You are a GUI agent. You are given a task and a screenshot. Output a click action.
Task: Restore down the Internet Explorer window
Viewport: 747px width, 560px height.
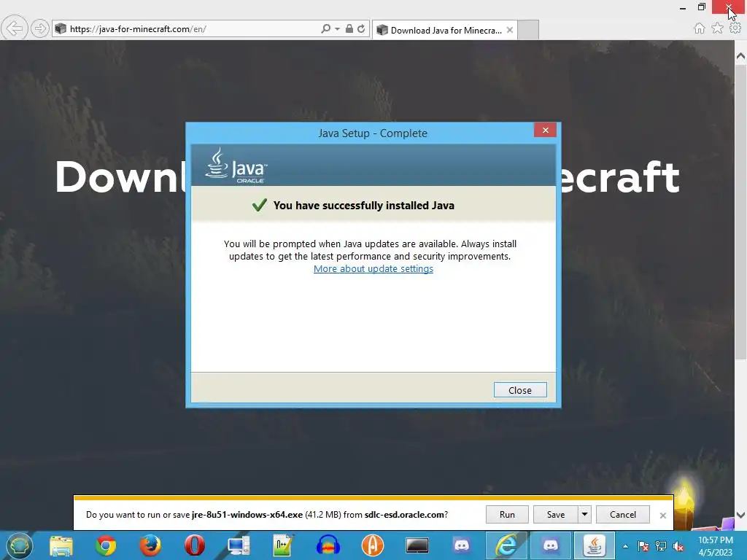pyautogui.click(x=701, y=7)
